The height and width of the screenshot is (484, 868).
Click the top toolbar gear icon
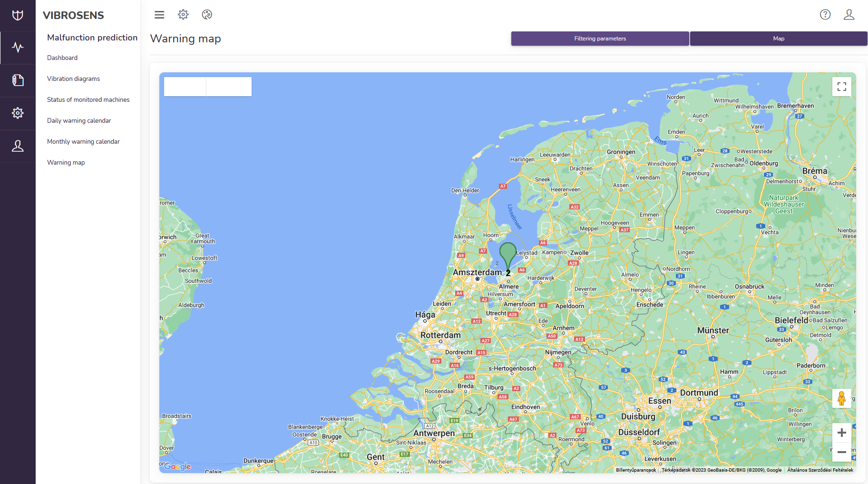click(183, 15)
